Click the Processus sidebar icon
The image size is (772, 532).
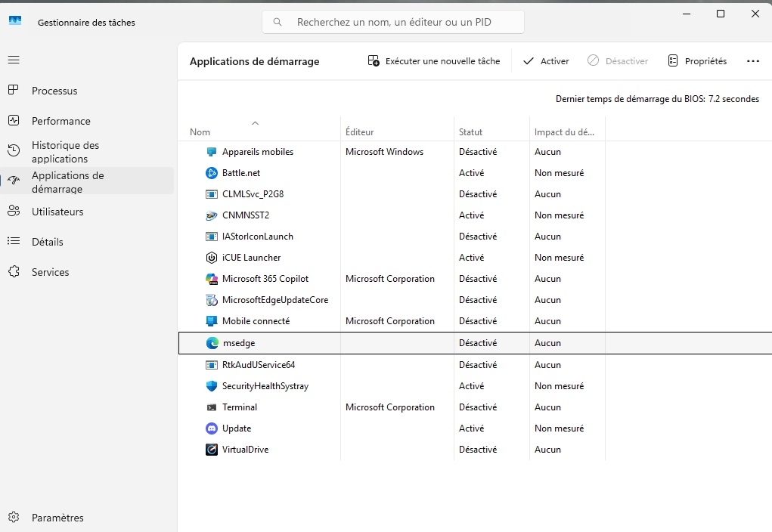[x=14, y=90]
